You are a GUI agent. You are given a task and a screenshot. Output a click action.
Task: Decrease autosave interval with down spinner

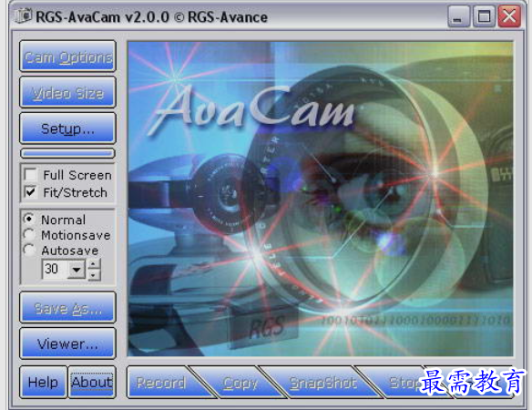[x=94, y=274]
